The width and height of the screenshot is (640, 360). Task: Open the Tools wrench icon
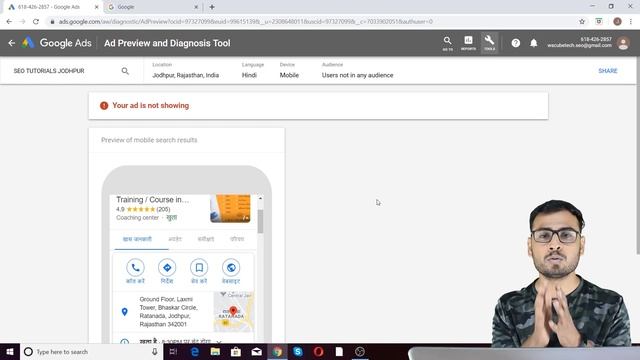coord(489,43)
